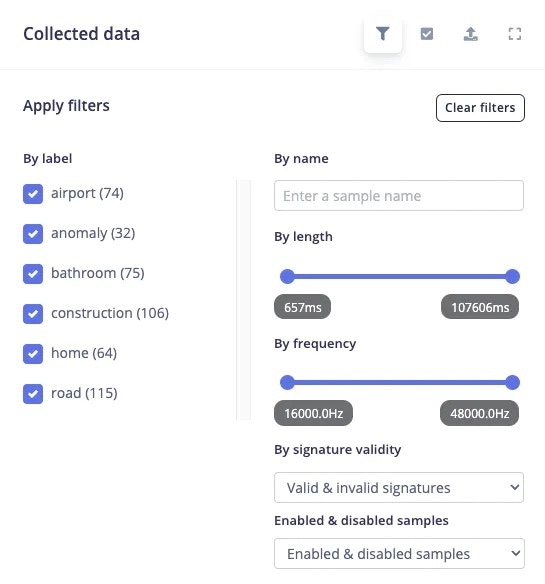Click the maximum frequency slider handle
This screenshot has height=584, width=545.
coord(513,383)
